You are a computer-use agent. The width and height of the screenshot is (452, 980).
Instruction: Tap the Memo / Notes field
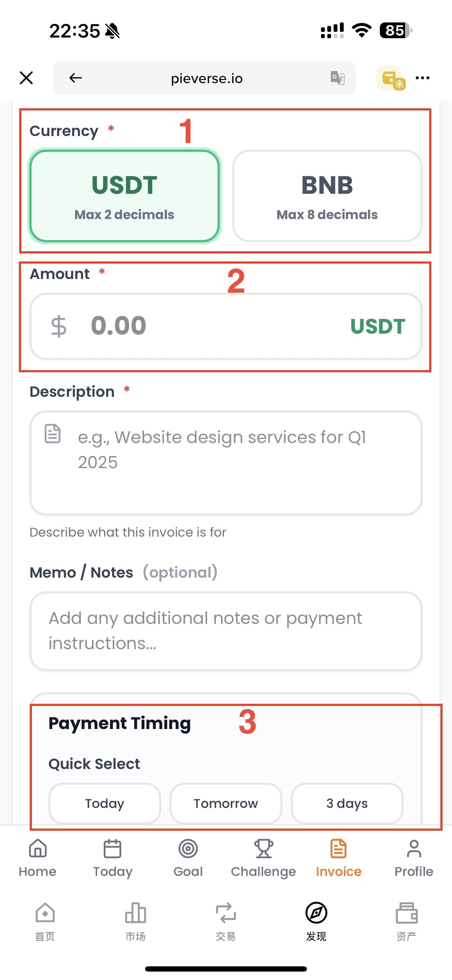[x=226, y=631]
